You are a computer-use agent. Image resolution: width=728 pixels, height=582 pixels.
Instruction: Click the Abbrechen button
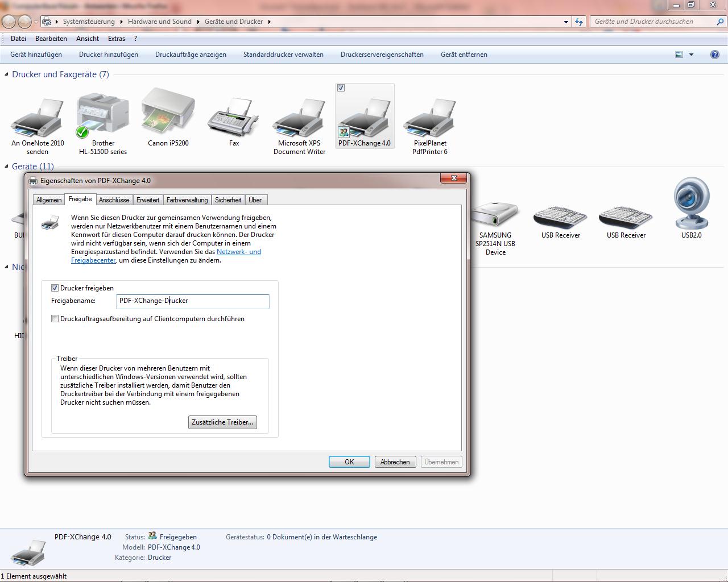[x=395, y=462]
